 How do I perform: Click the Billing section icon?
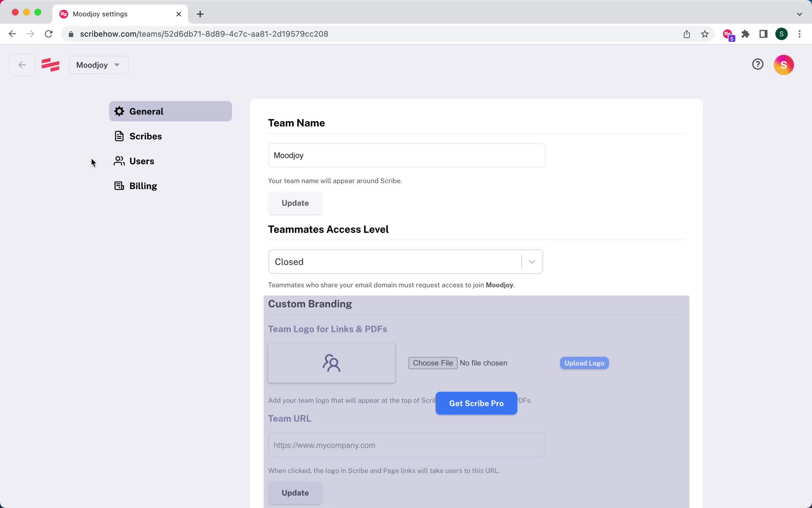[119, 186]
